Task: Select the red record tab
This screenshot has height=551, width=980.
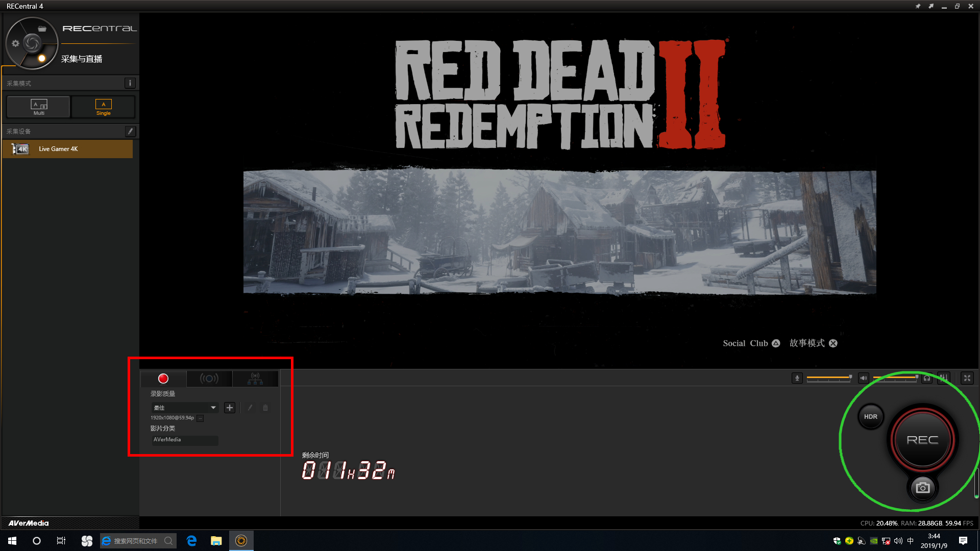Action: tap(163, 379)
